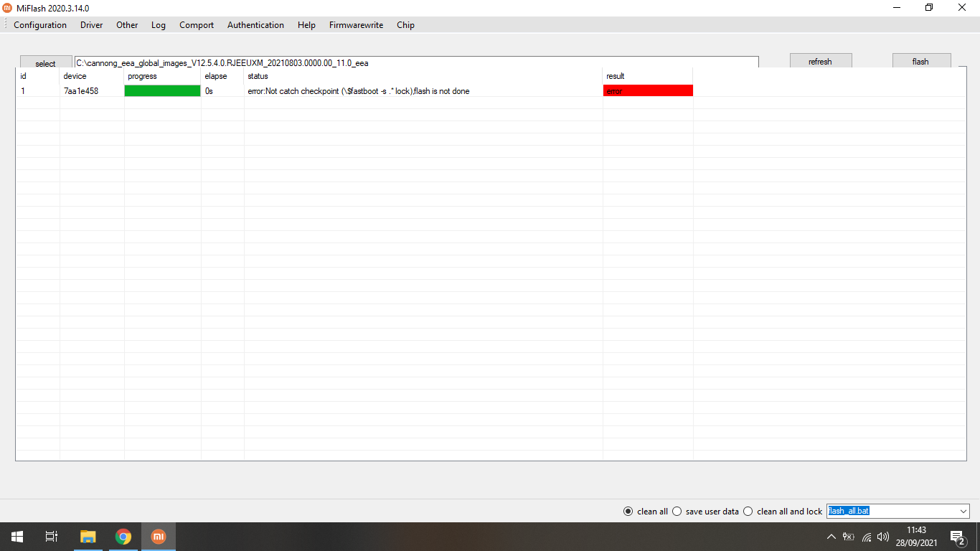The width and height of the screenshot is (980, 551).
Task: Click the status column header
Action: (x=423, y=76)
